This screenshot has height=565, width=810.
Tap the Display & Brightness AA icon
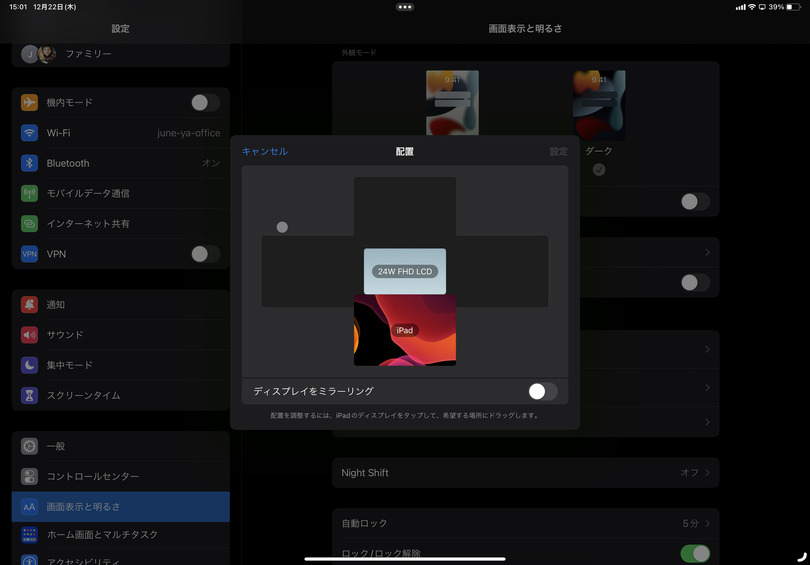pos(29,507)
